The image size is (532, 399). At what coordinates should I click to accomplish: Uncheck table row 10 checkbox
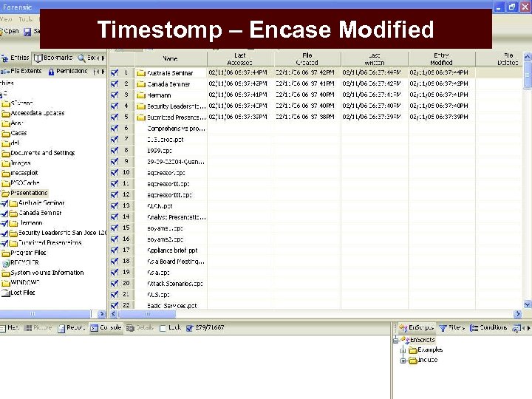pyautogui.click(x=115, y=173)
